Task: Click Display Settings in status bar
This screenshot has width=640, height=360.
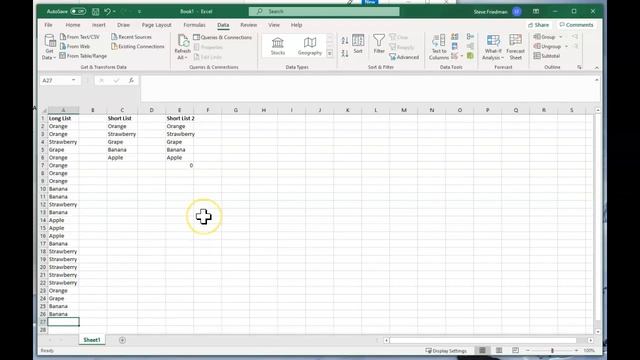Action: (x=446, y=351)
